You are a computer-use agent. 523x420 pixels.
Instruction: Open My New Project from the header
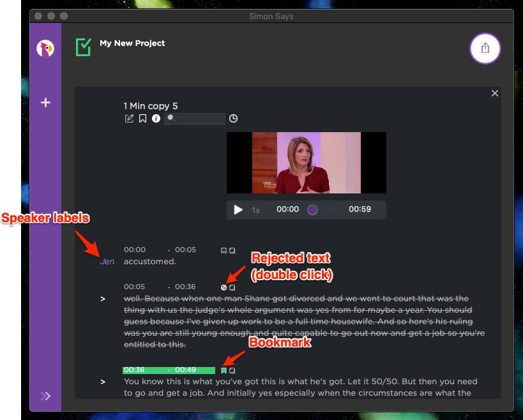[x=132, y=43]
